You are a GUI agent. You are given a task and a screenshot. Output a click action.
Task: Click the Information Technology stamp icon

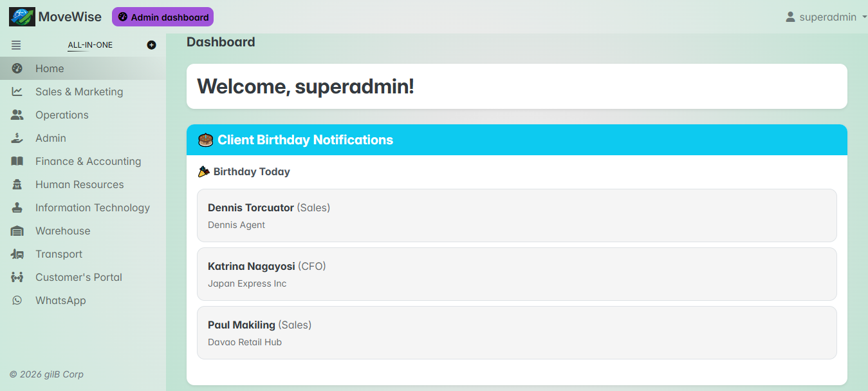(17, 207)
